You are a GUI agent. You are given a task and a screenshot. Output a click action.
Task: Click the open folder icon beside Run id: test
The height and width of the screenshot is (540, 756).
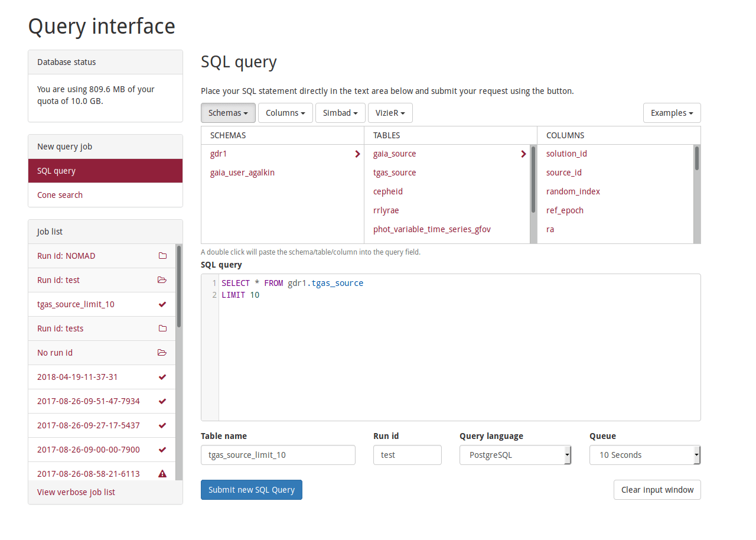coord(162,280)
